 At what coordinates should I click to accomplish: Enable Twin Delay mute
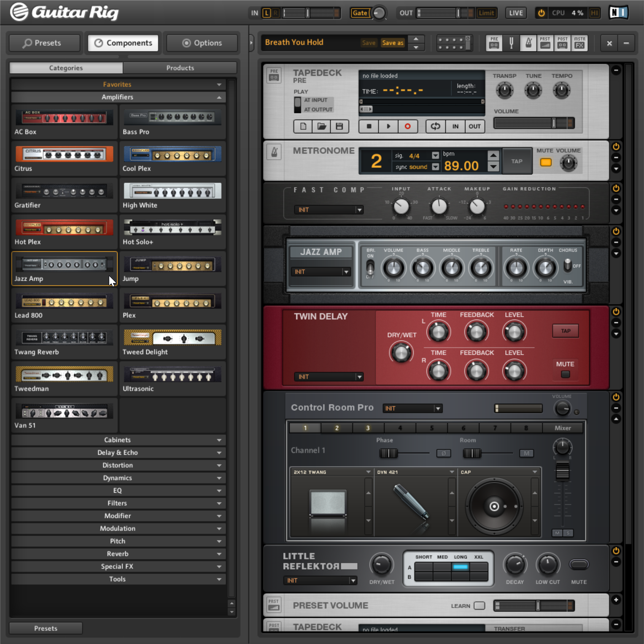565,374
